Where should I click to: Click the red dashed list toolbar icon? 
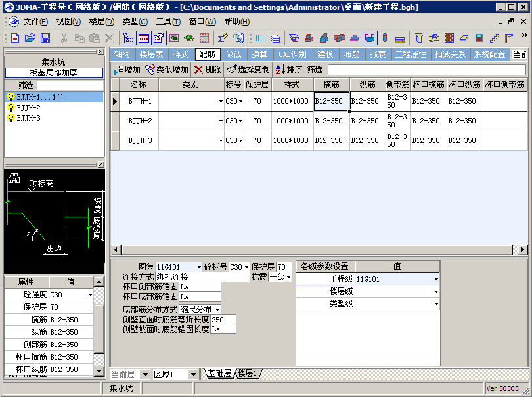(204, 38)
